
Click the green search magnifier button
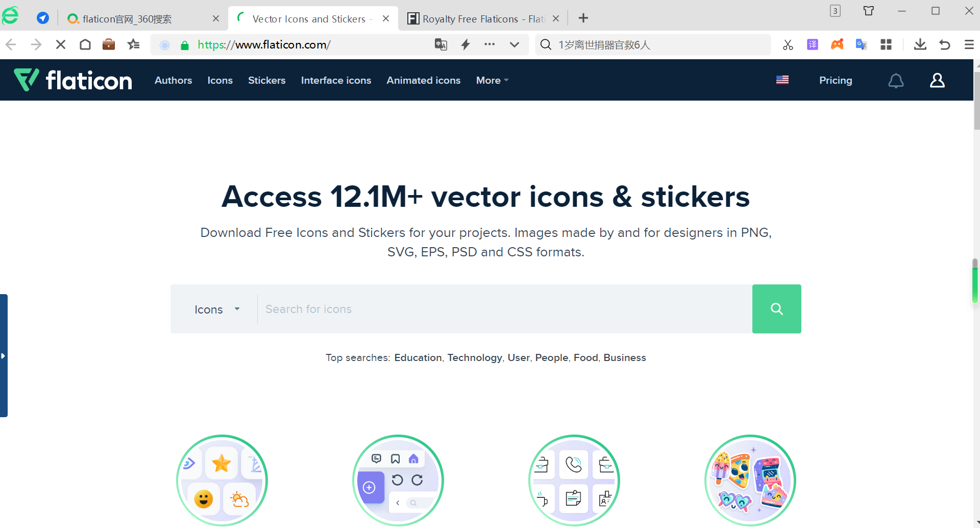click(x=777, y=309)
